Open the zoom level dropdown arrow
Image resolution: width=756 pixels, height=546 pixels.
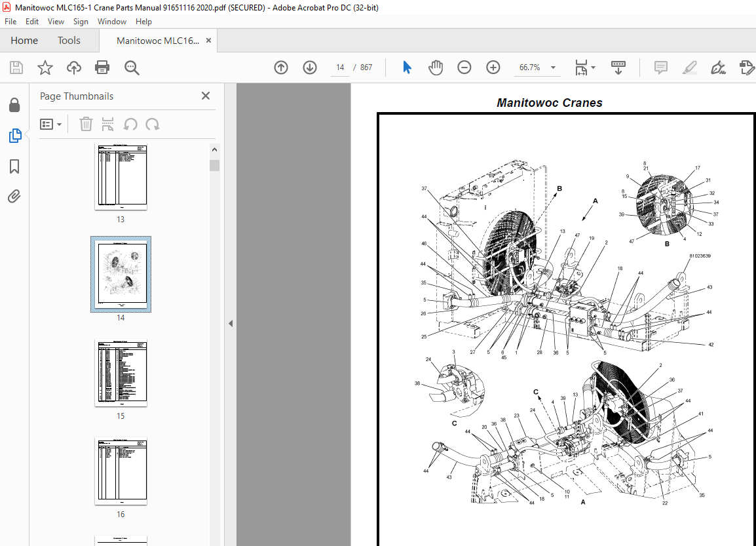tap(553, 68)
